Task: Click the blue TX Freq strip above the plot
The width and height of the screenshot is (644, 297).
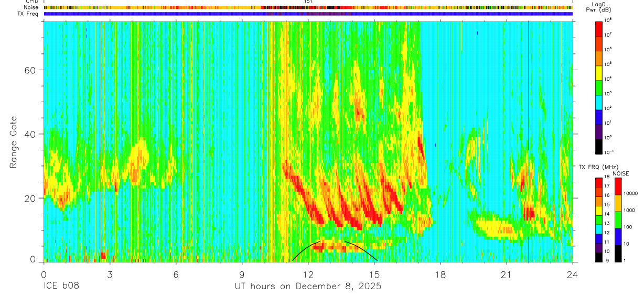Action: 308,14
